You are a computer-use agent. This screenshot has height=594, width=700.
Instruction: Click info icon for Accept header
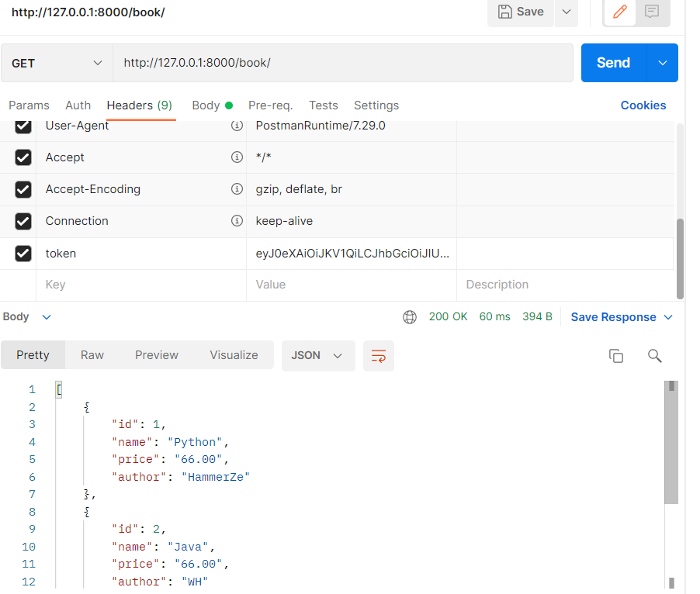point(237,157)
